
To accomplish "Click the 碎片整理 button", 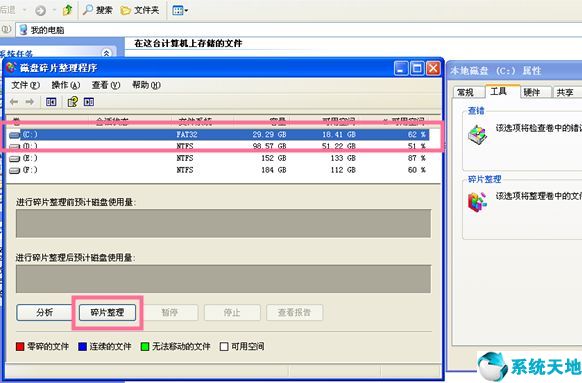I will (107, 312).
